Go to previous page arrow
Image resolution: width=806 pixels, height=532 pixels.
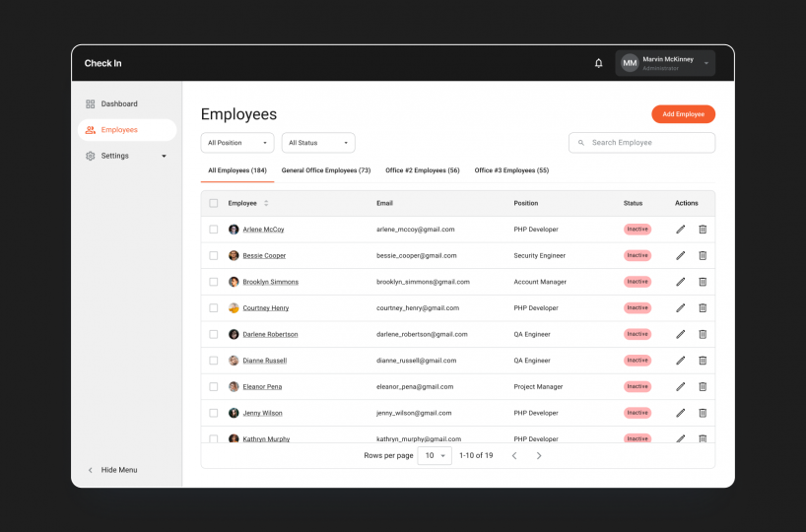(514, 455)
